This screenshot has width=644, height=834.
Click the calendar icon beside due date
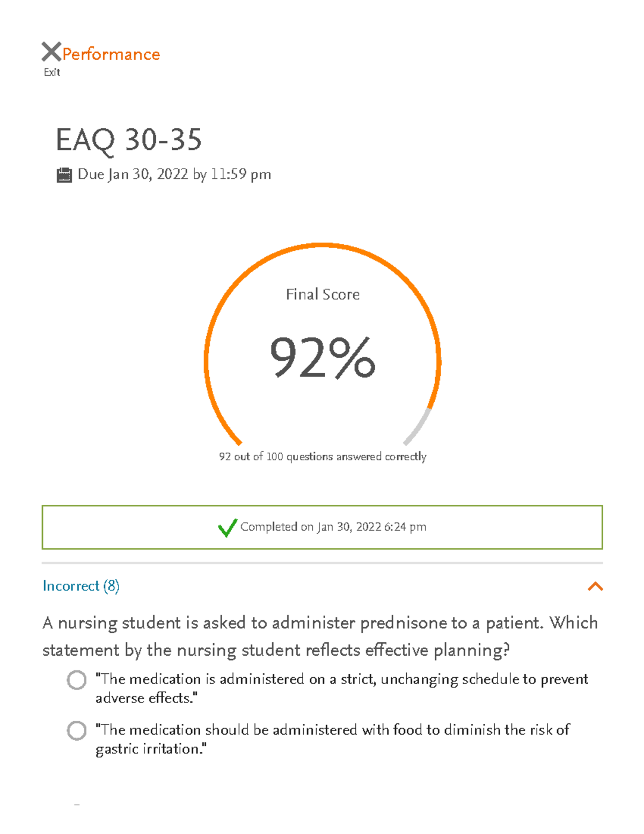[x=64, y=175]
